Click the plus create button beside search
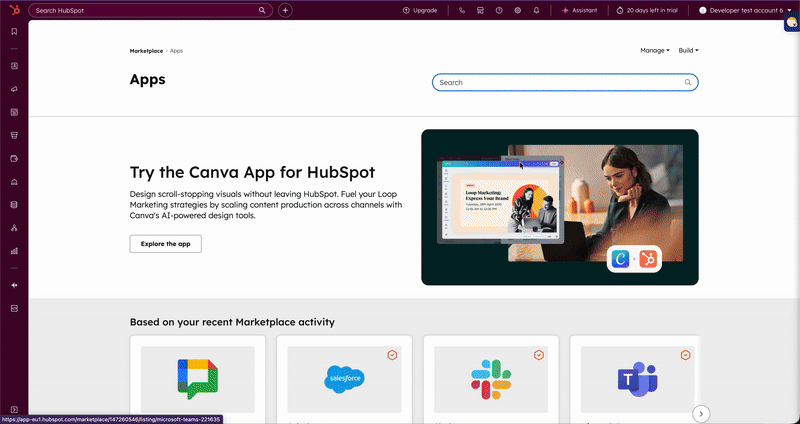Image resolution: width=800 pixels, height=424 pixels. coord(285,10)
